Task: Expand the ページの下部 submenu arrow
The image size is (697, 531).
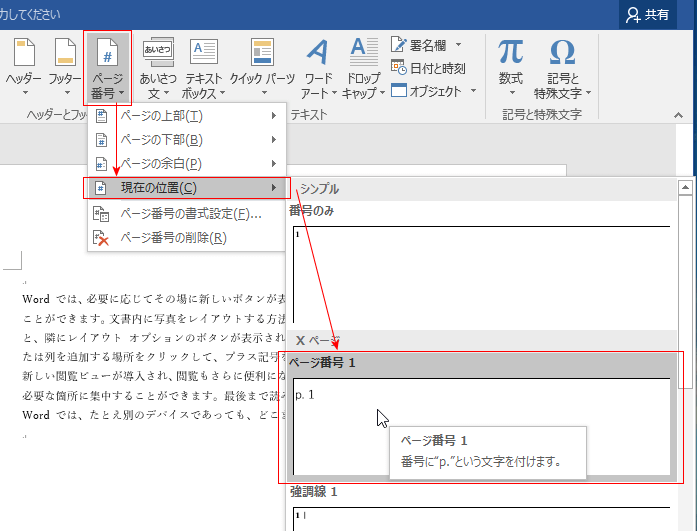Action: coord(274,140)
